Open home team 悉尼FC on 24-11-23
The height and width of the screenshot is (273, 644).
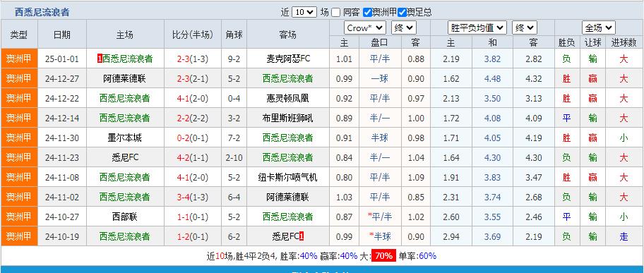pyautogui.click(x=124, y=157)
